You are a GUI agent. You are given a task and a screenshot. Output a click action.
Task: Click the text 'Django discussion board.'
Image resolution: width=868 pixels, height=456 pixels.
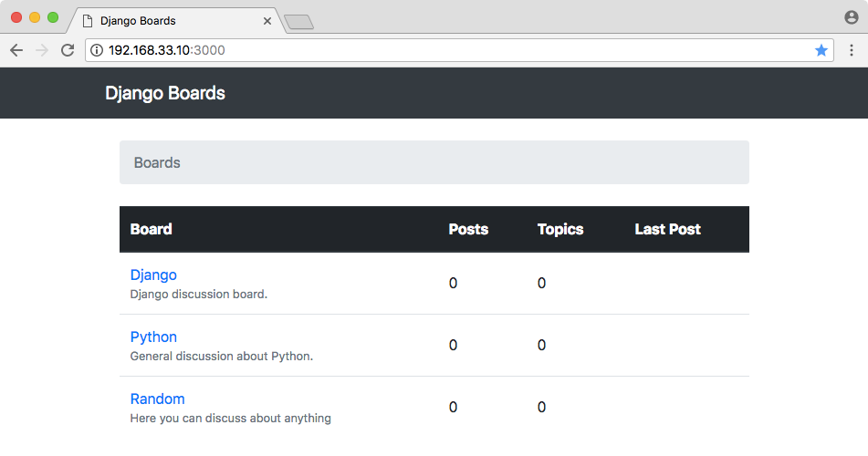tap(199, 294)
